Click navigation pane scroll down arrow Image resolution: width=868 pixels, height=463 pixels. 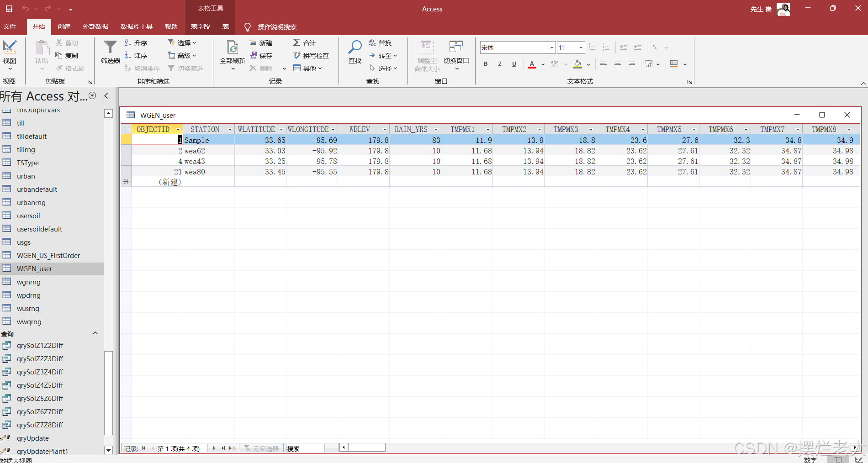(108, 450)
